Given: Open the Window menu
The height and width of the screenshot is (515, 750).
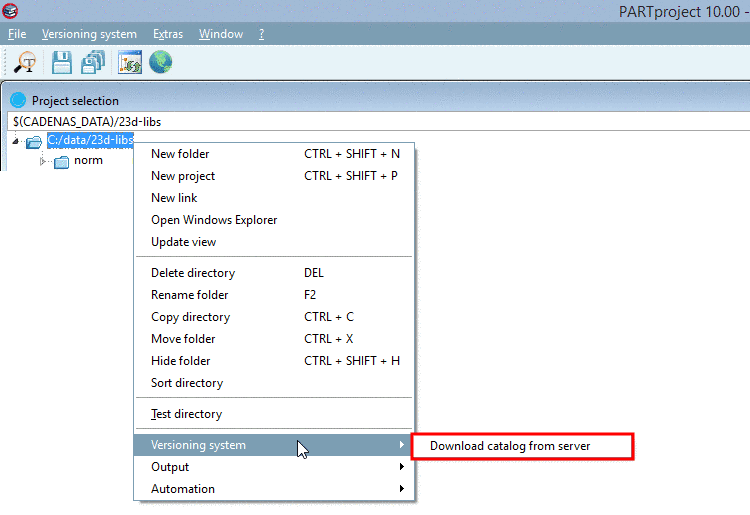Looking at the screenshot, I should pos(221,34).
